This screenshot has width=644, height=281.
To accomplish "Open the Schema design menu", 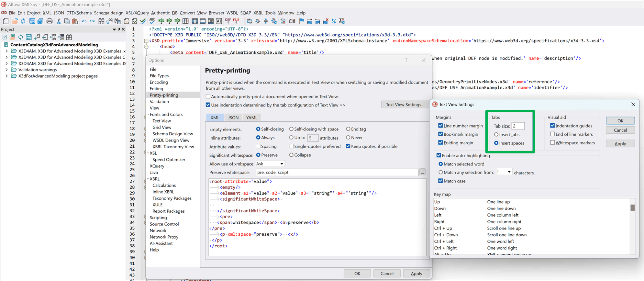I will (108, 13).
